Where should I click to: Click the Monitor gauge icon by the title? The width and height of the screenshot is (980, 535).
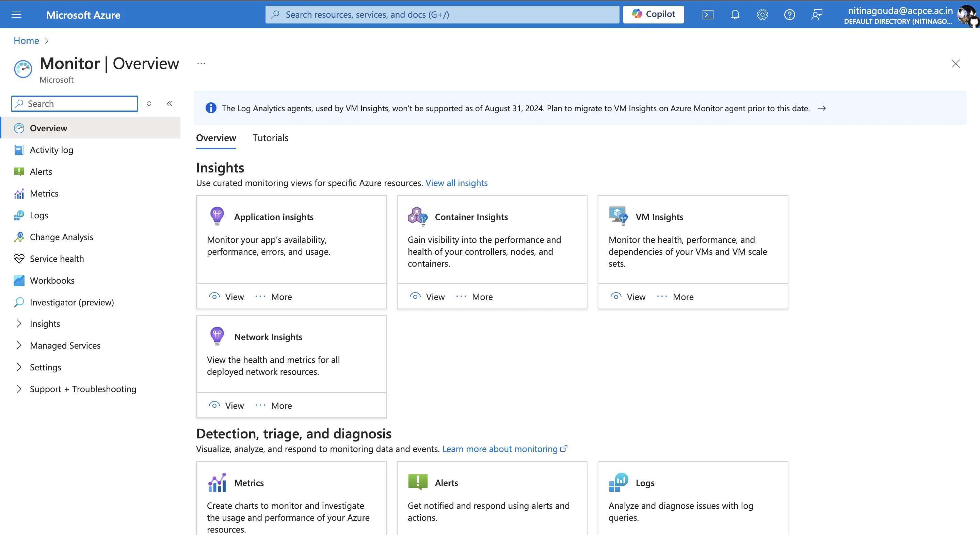point(23,69)
